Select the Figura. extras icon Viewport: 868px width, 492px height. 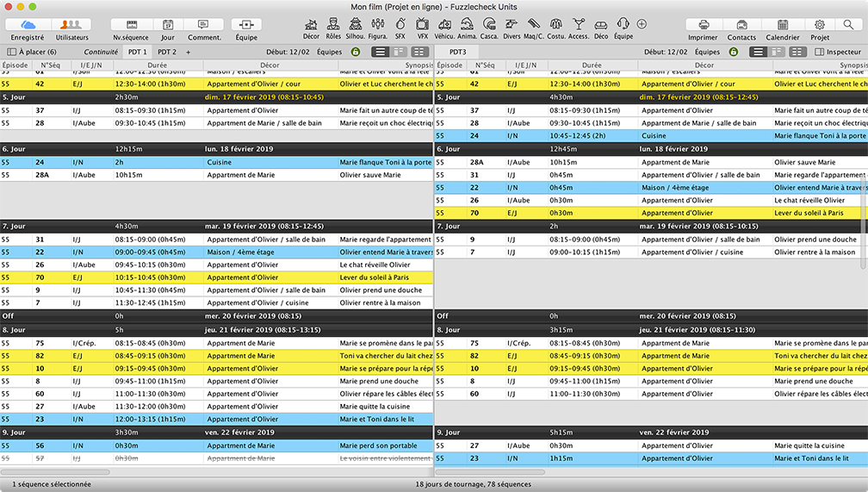click(x=377, y=24)
